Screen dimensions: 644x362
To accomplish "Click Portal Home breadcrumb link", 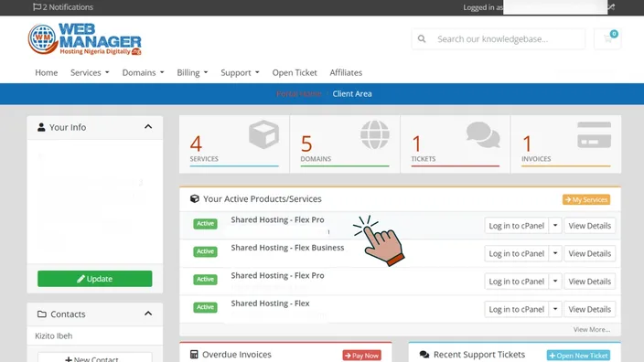I will 298,93.
